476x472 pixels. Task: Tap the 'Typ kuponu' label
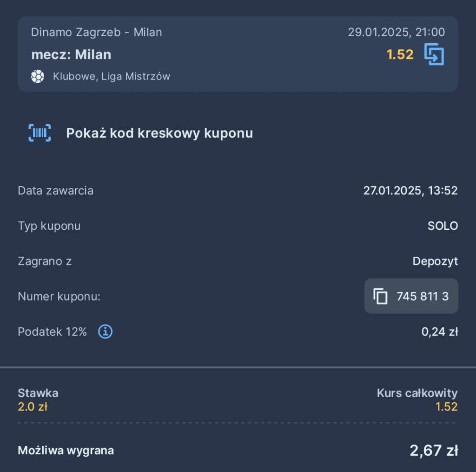[x=49, y=226]
